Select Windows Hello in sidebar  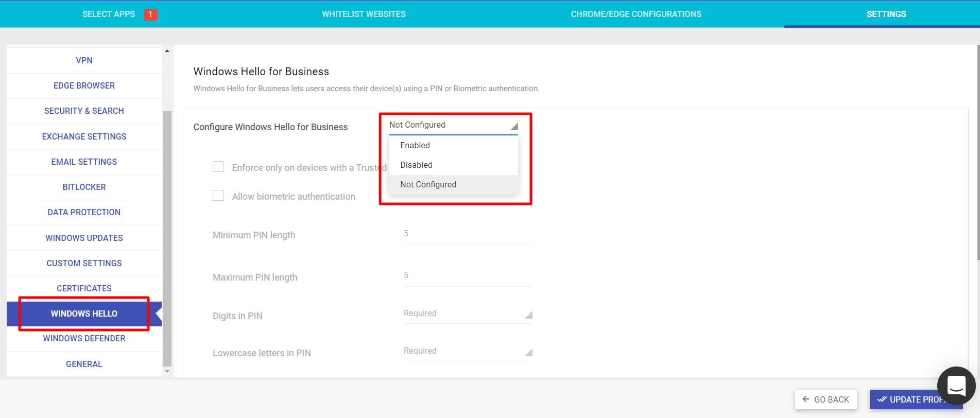(x=84, y=313)
